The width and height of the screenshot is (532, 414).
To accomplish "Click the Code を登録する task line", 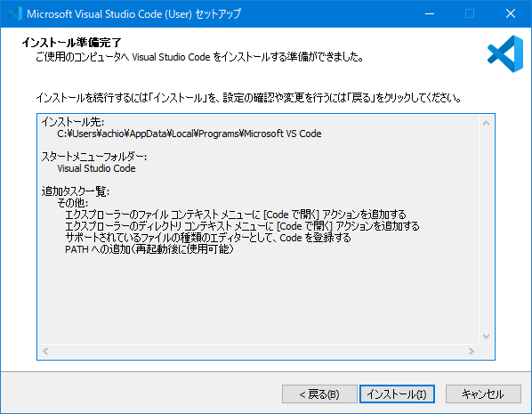I will click(207, 238).
